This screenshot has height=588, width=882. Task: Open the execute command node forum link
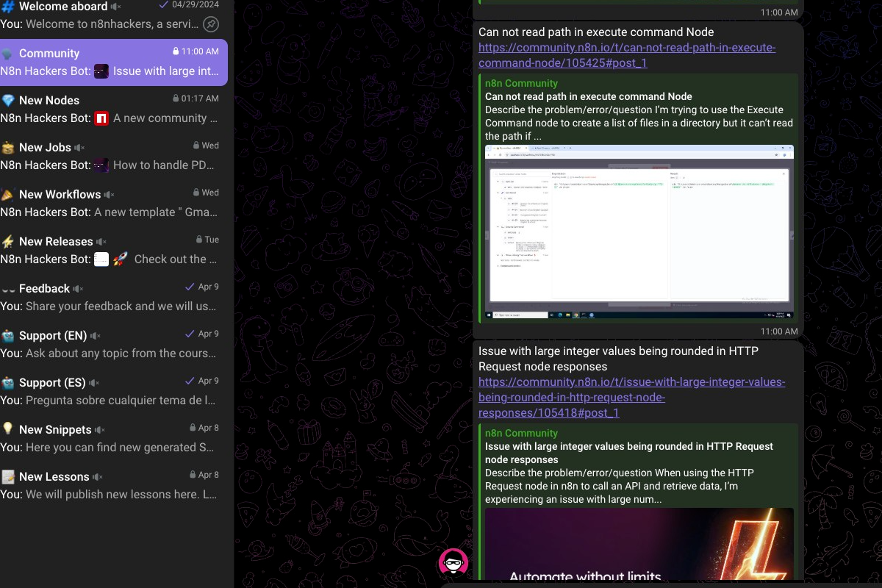coord(627,54)
